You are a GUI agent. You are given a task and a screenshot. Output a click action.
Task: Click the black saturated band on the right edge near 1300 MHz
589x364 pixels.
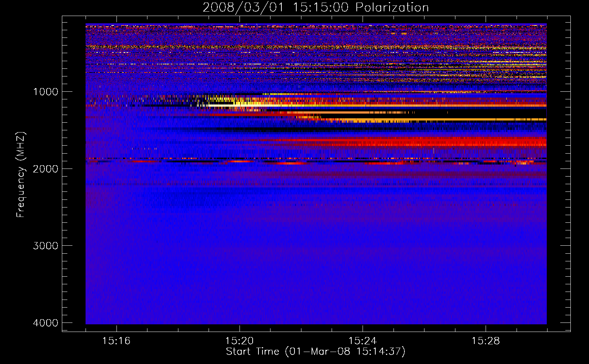click(481, 114)
